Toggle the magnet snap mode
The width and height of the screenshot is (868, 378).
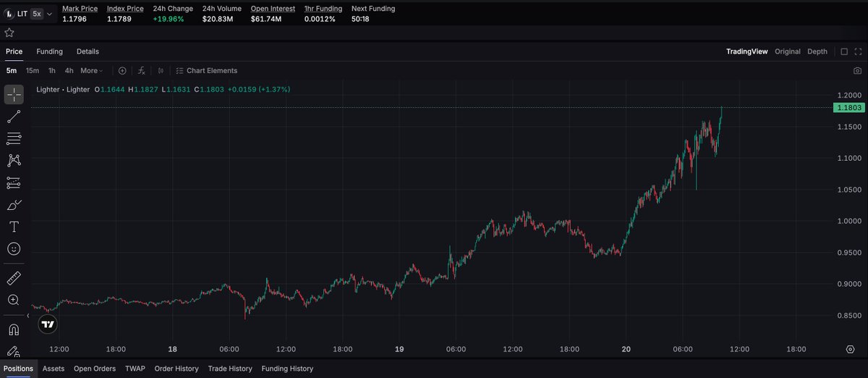click(14, 330)
